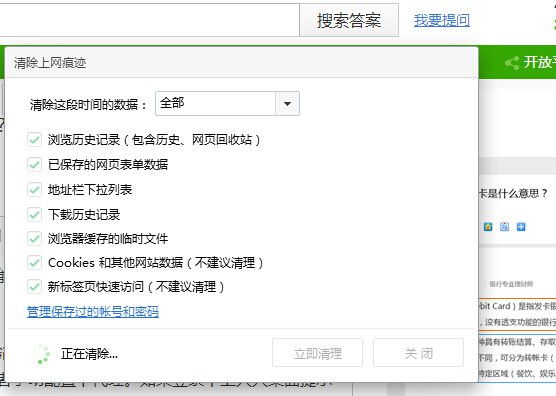Open the 我要提问 link
This screenshot has height=396, width=556.
(x=442, y=20)
